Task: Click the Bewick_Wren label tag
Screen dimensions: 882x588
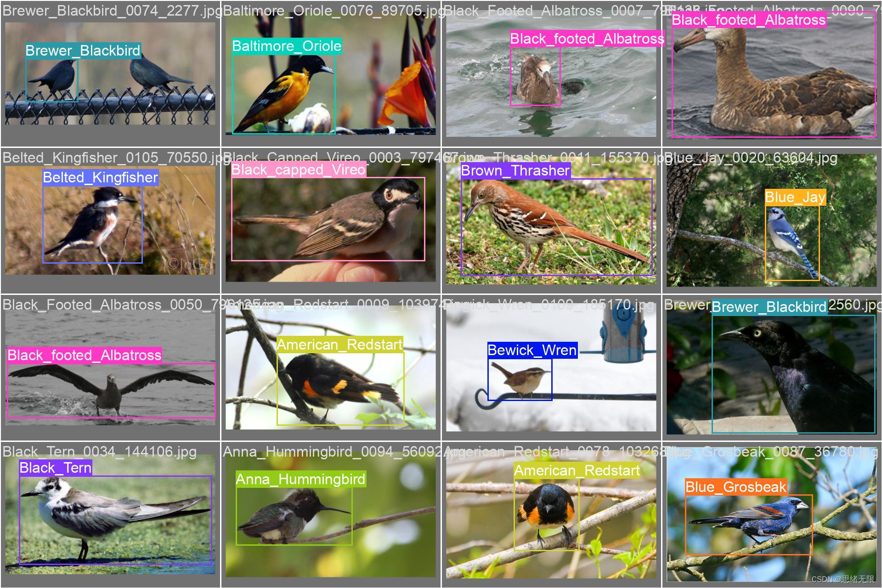Action: pos(532,351)
